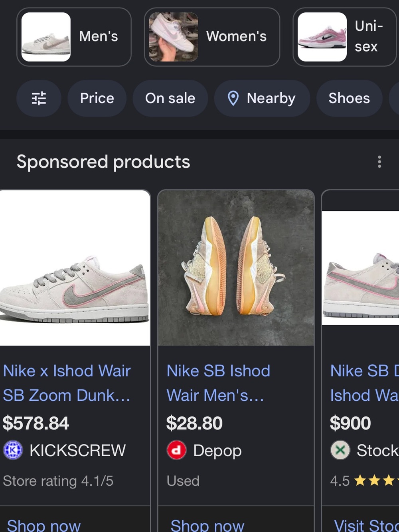Open Nike x Ishod Wair SB Zoom Dunk link

coord(67,383)
